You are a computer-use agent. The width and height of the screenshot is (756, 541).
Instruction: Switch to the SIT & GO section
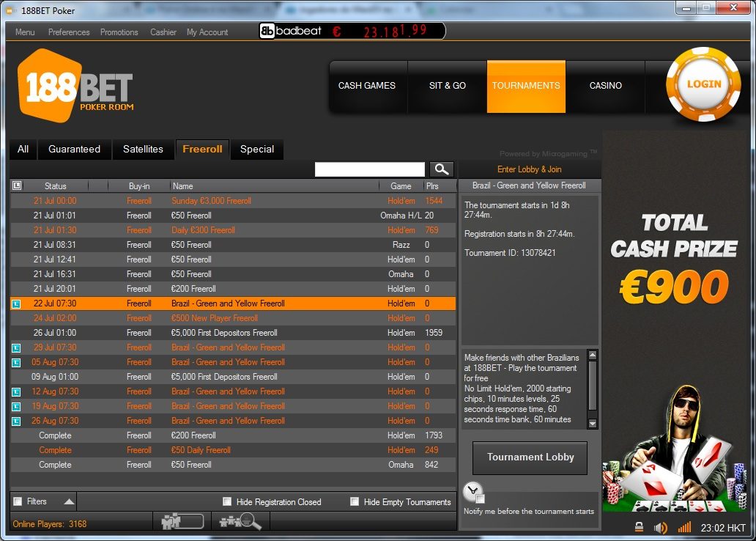click(x=448, y=86)
